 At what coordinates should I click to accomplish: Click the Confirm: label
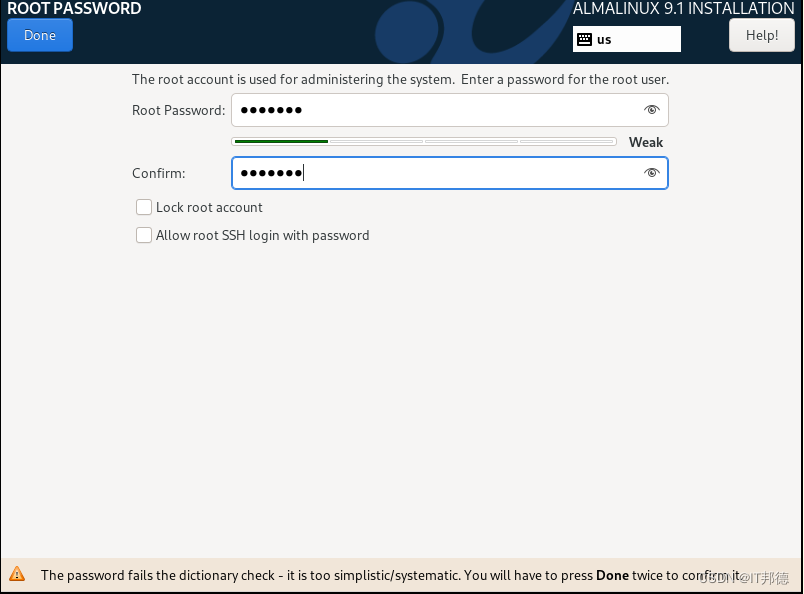158,173
